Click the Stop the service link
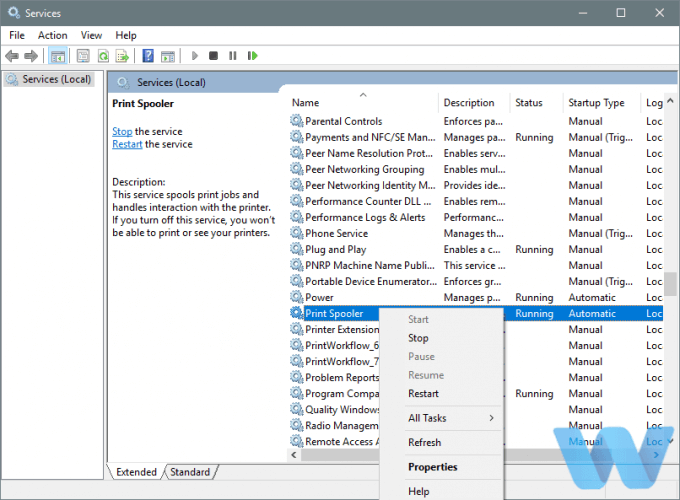Screen dimensions: 680x500 122,131
